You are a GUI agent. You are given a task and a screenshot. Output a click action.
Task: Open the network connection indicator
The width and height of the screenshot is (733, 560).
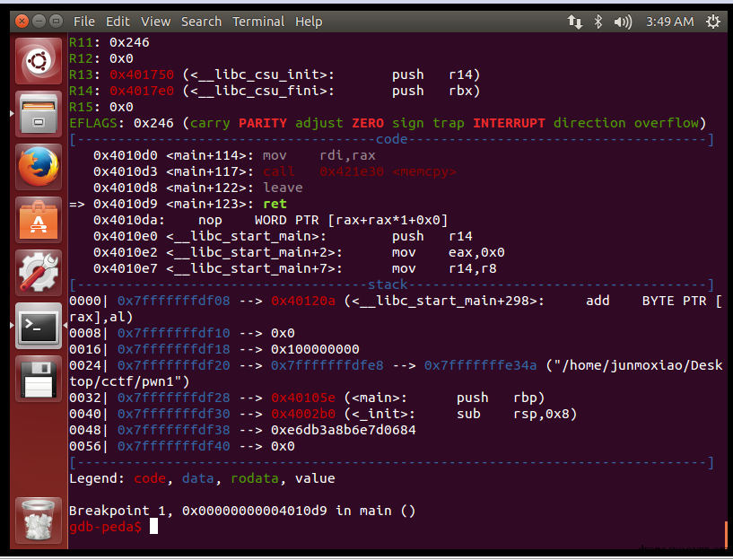coord(575,22)
